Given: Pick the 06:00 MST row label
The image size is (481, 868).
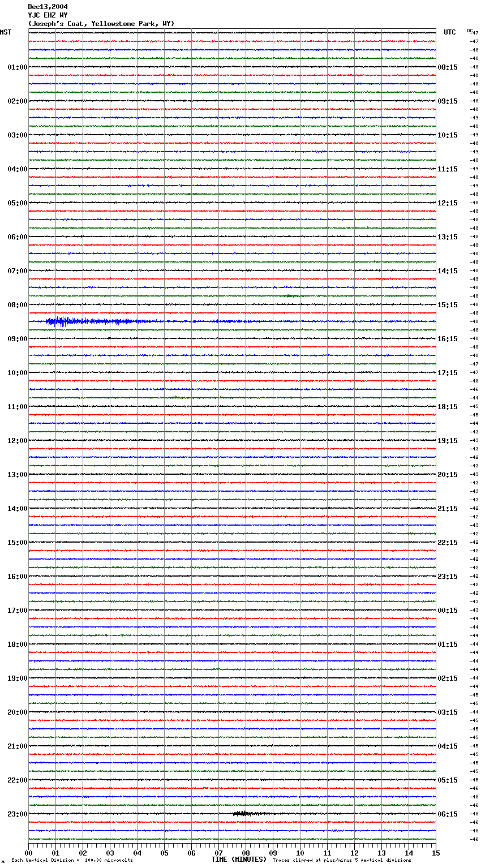Looking at the screenshot, I should click(18, 237).
